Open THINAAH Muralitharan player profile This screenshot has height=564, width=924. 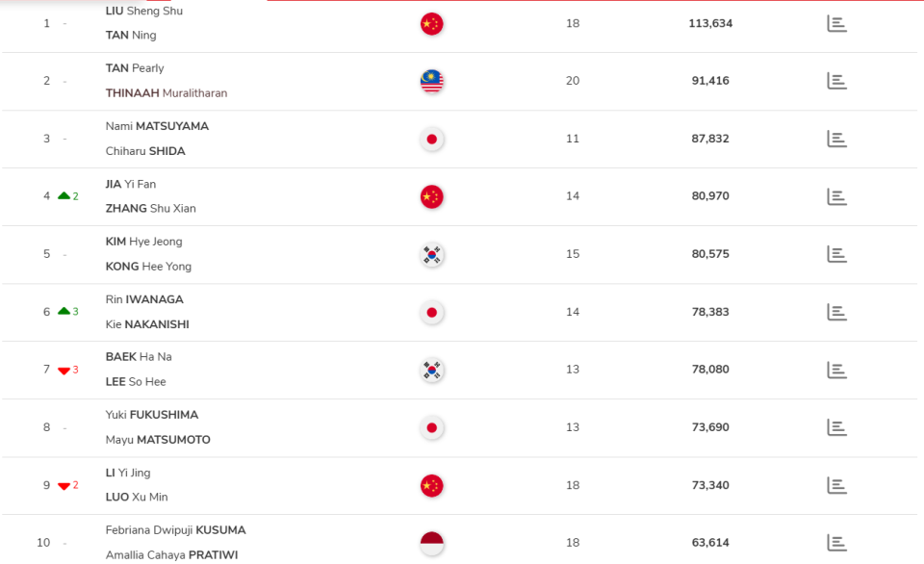tap(167, 93)
